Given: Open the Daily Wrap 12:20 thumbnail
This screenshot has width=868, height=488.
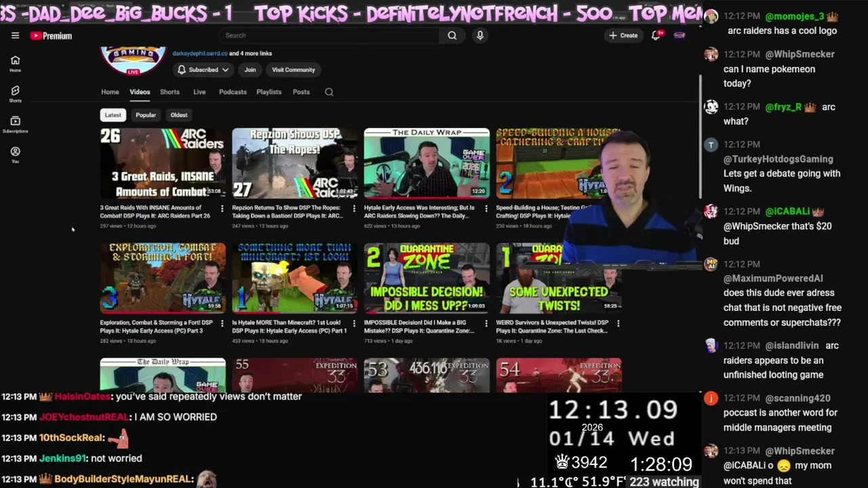Looking at the screenshot, I should click(427, 163).
